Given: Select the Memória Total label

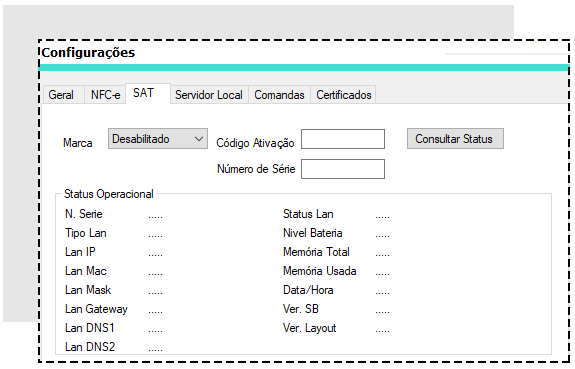Looking at the screenshot, I should (316, 252).
